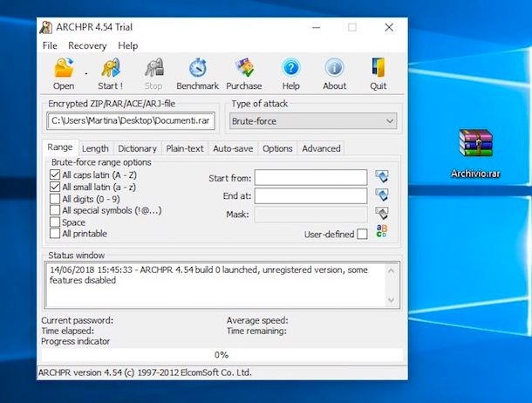Open the Help toolbar icon
The height and width of the screenshot is (403, 532).
pos(291,67)
